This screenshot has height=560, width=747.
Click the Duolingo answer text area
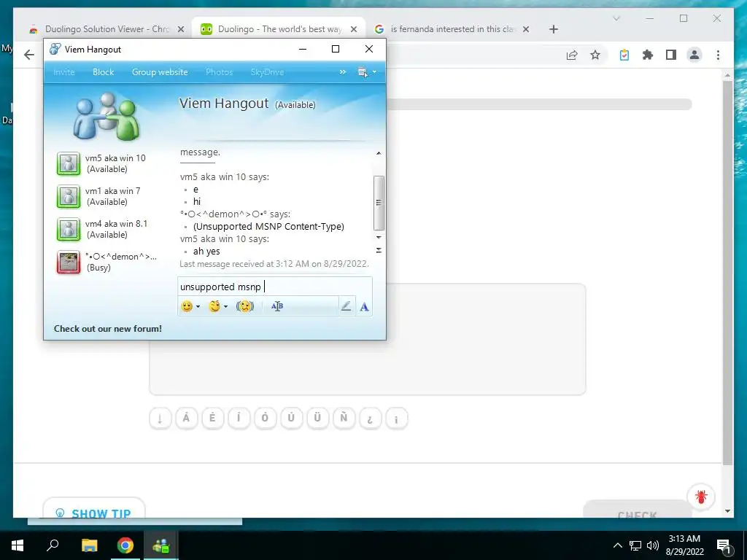click(368, 339)
